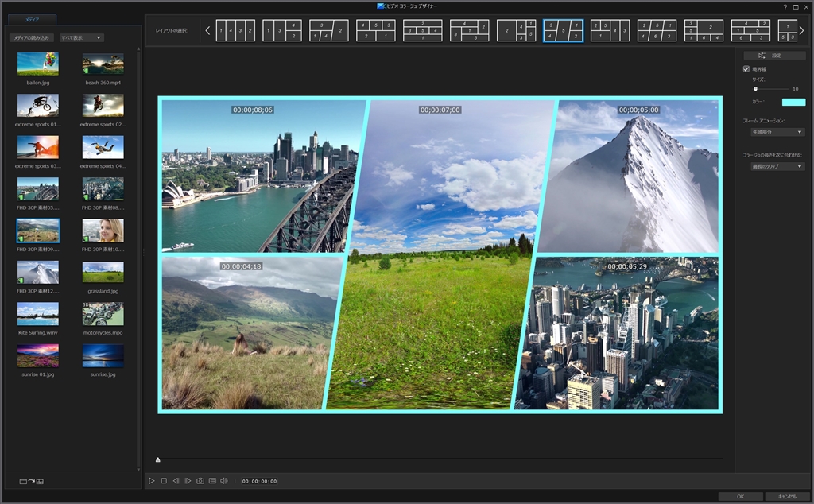814x504 pixels.
Task: Expand the すべて表示 media filter dropdown
Action: click(x=82, y=37)
